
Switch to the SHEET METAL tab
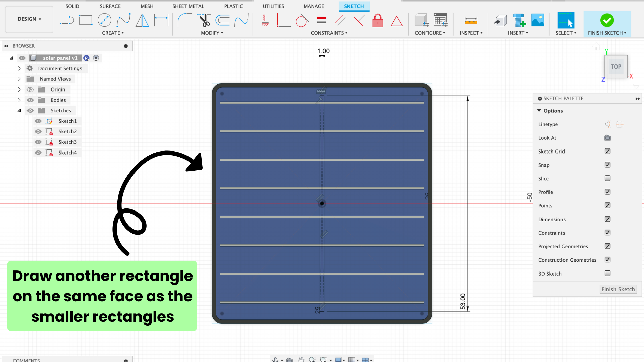(x=188, y=6)
